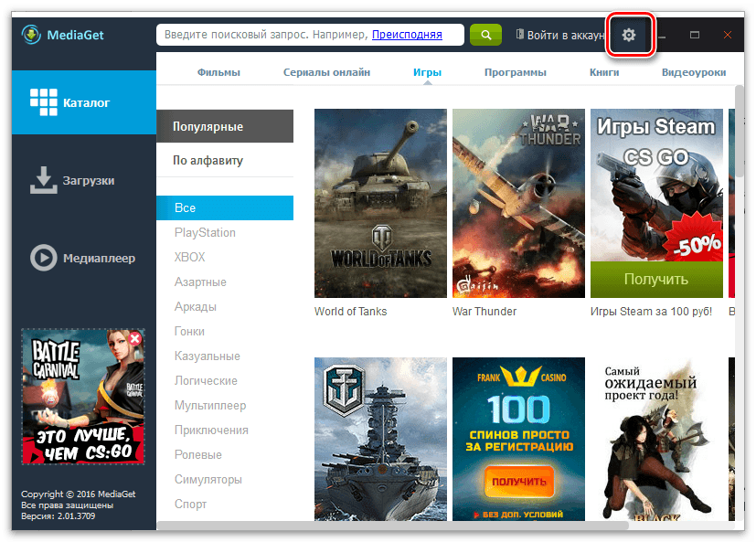Click the Преисподняя example search link
The height and width of the screenshot is (542, 756).
(x=407, y=35)
